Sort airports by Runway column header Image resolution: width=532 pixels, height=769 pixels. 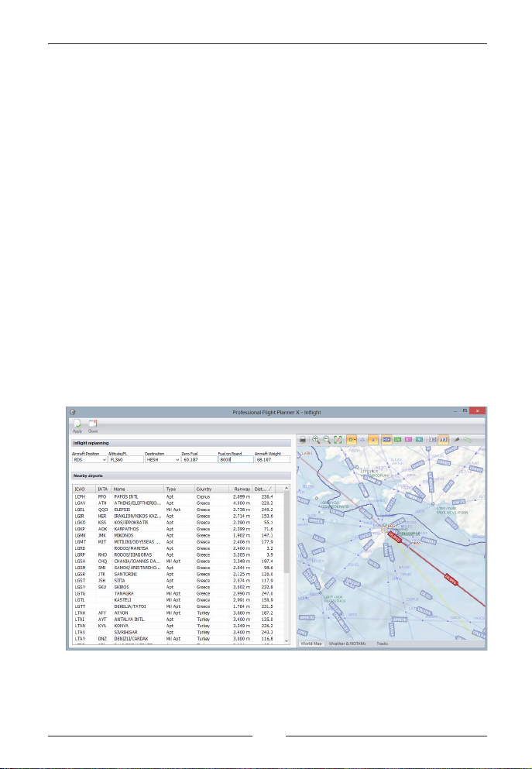(x=241, y=489)
